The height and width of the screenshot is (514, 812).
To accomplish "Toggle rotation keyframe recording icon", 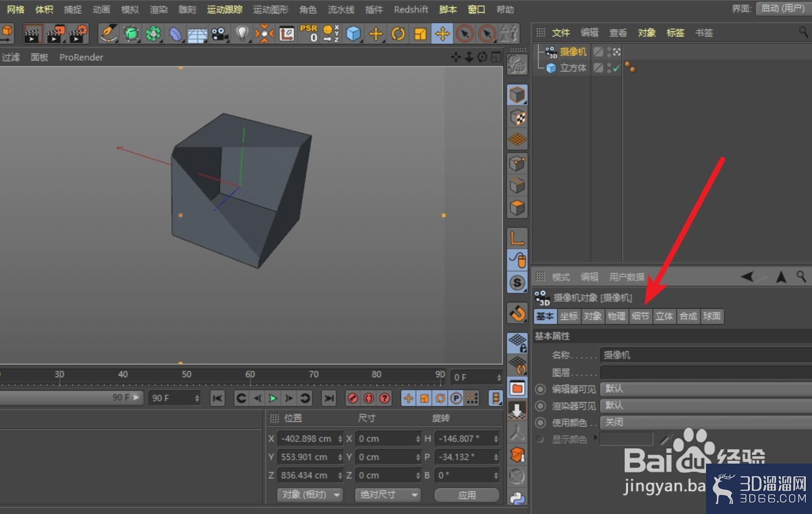I will [440, 398].
